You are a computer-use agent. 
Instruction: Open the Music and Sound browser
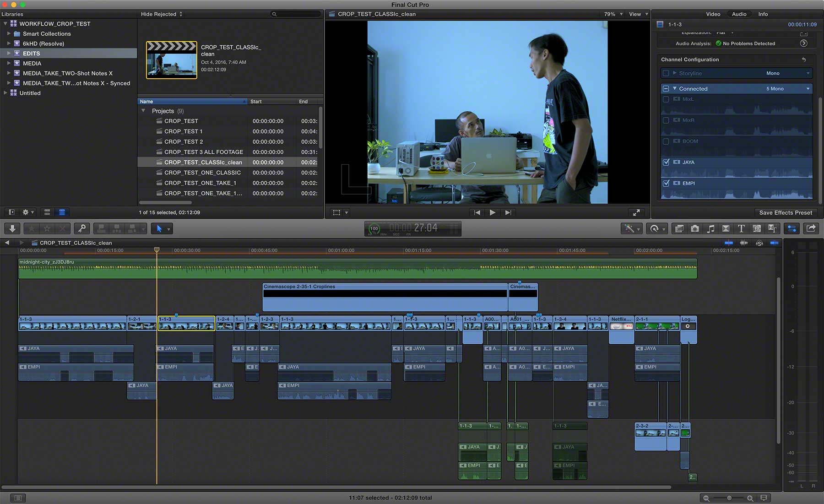(710, 228)
